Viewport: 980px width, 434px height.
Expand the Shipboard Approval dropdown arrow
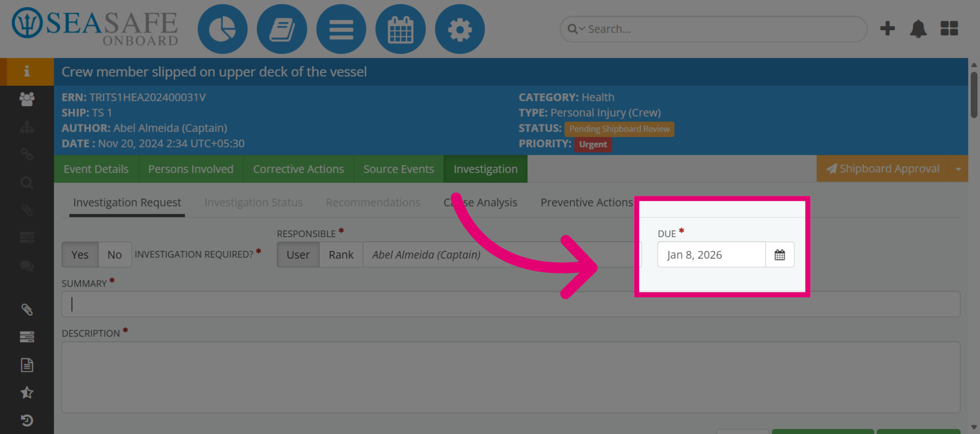958,169
